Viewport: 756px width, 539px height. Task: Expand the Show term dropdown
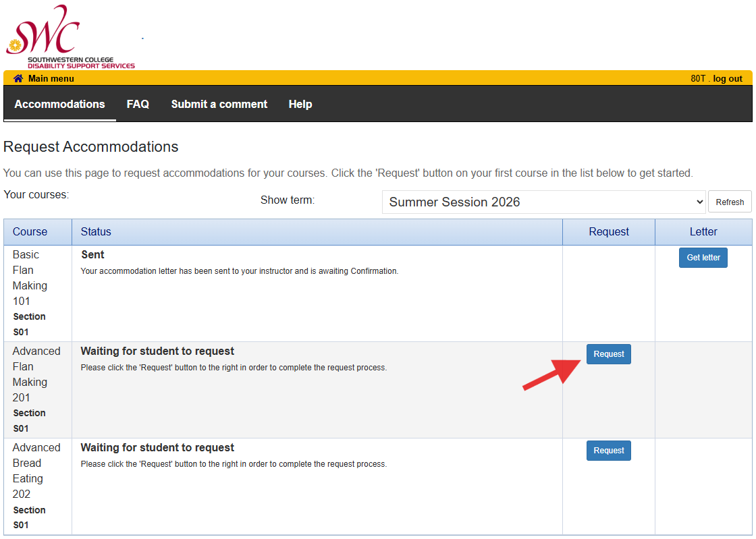coord(544,202)
